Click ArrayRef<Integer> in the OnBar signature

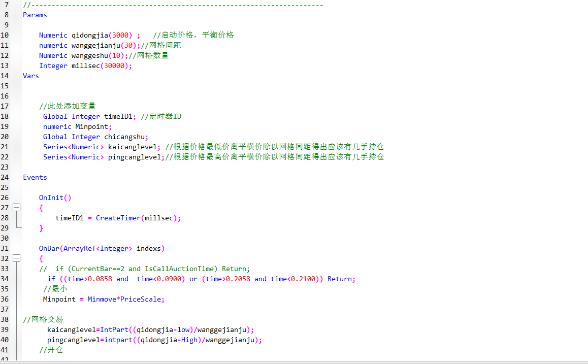97,248
